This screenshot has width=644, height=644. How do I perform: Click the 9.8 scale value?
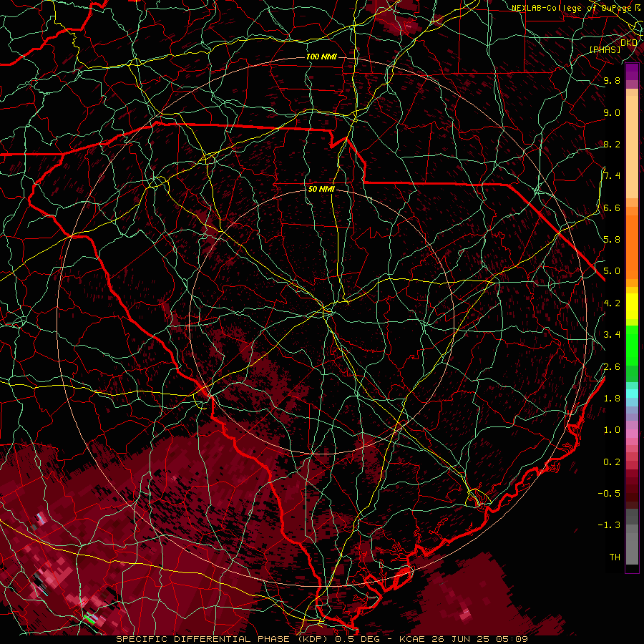click(x=612, y=80)
